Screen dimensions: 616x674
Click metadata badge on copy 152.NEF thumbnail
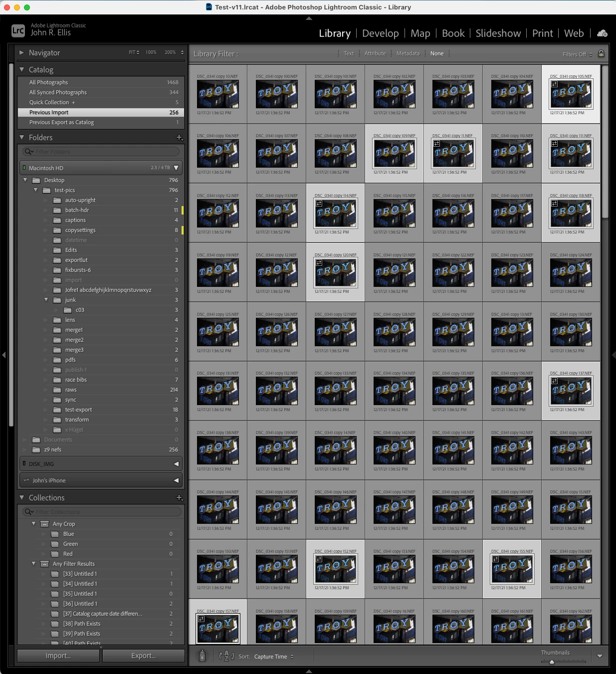[319, 559]
